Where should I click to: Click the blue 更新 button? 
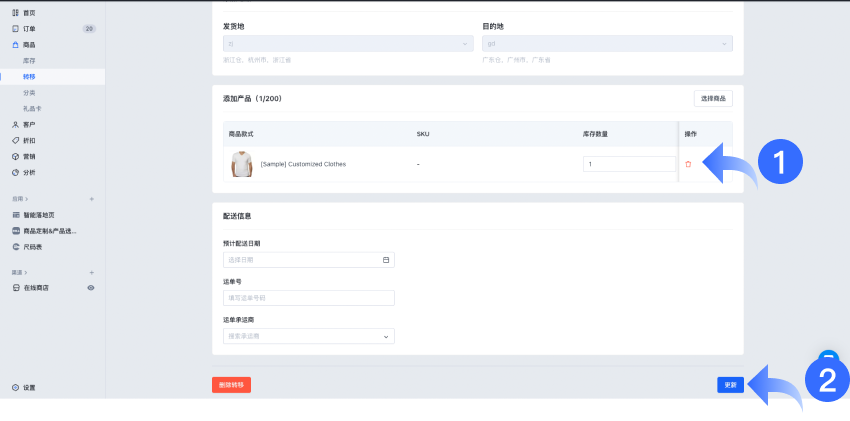point(730,385)
